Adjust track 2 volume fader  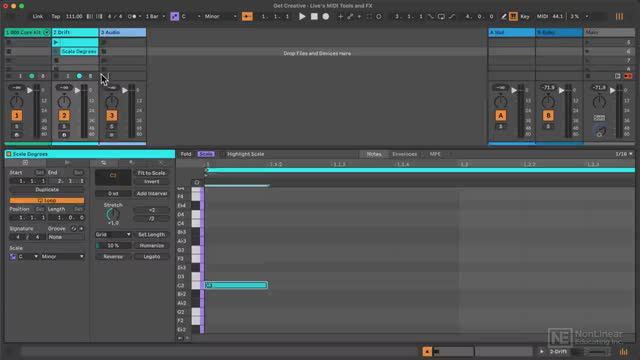point(77,91)
